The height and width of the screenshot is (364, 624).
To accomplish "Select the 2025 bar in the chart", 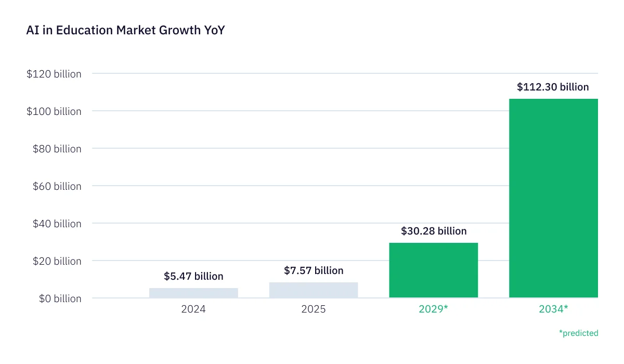I will (x=313, y=290).
